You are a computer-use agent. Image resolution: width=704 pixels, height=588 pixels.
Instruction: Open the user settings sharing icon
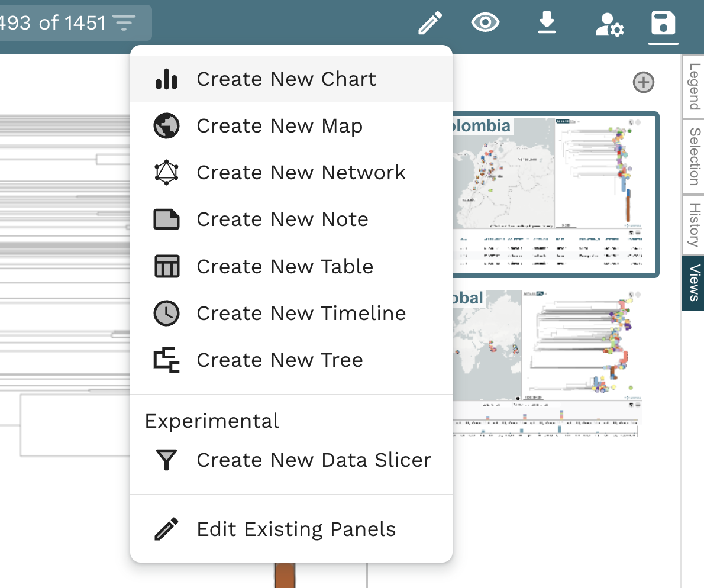pos(609,24)
